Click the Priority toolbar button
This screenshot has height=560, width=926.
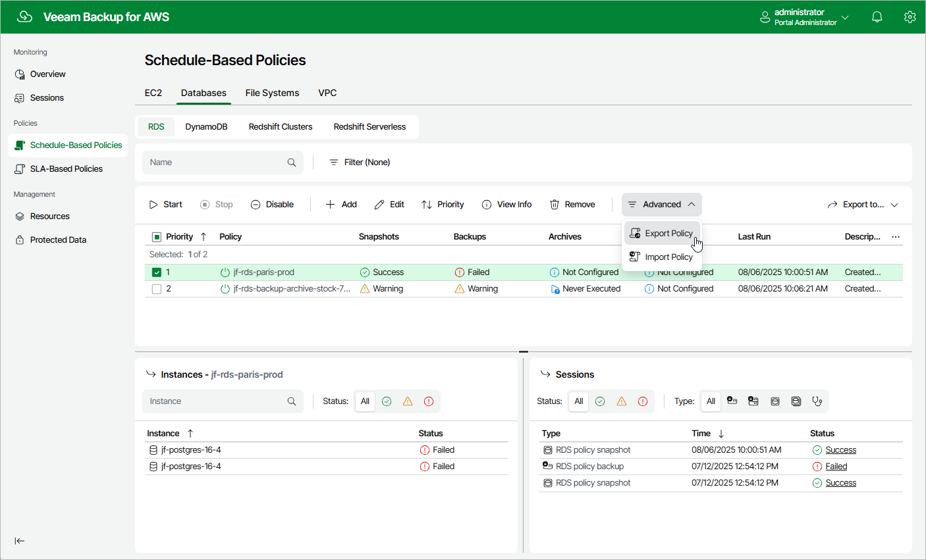click(443, 205)
